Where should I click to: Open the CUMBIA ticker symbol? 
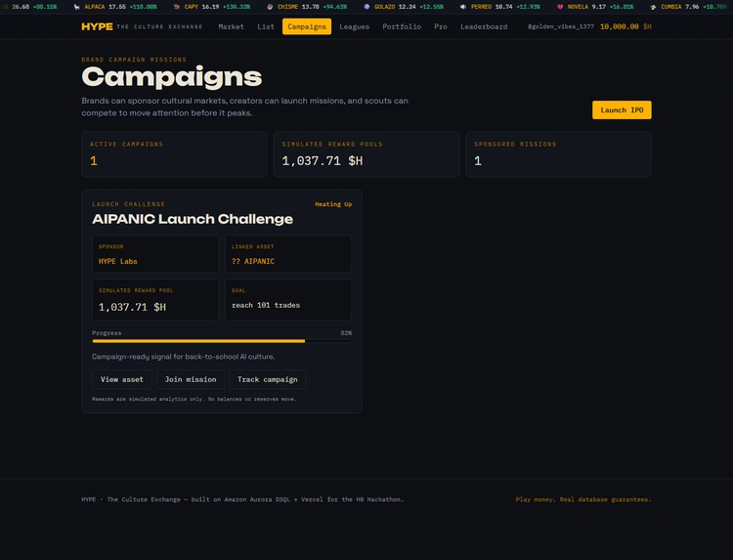[x=670, y=7]
